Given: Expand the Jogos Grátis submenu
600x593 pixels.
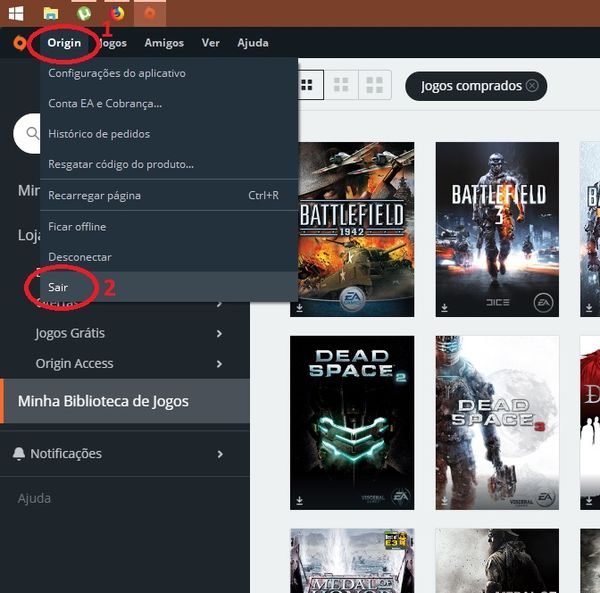Looking at the screenshot, I should (219, 334).
